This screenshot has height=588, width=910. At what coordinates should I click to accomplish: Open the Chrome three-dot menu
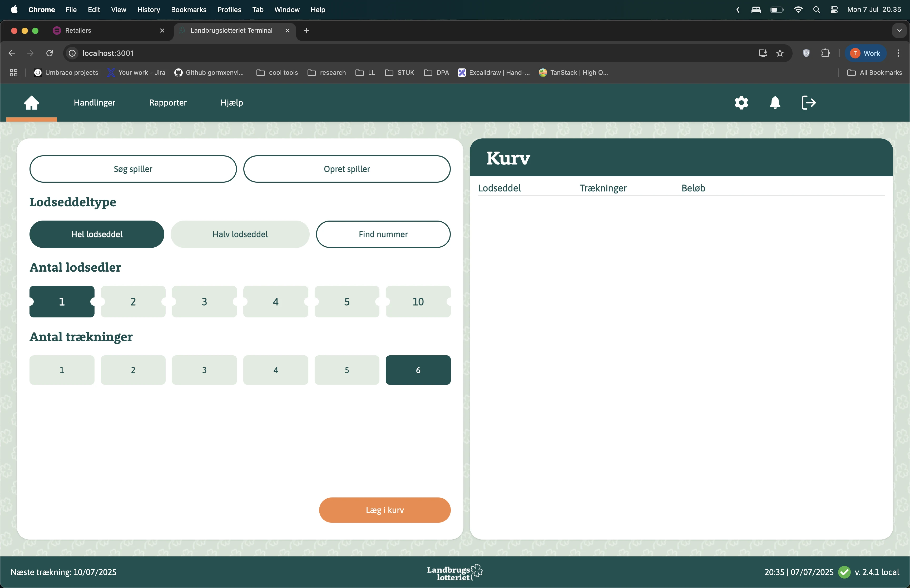(x=898, y=53)
